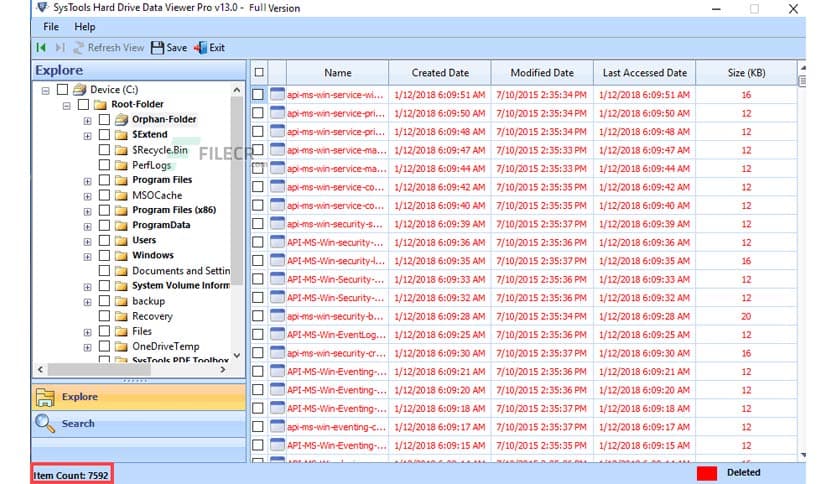Sort by the Modified Date column header
Image resolution: width=836 pixels, height=484 pixels.
[x=542, y=72]
